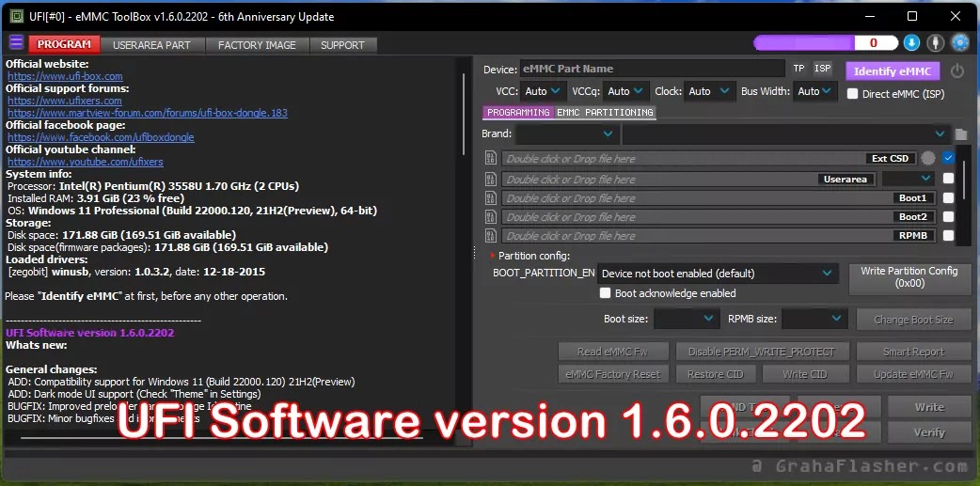Click the Ext CSD file drop field
The width and height of the screenshot is (980, 486).
click(x=709, y=159)
